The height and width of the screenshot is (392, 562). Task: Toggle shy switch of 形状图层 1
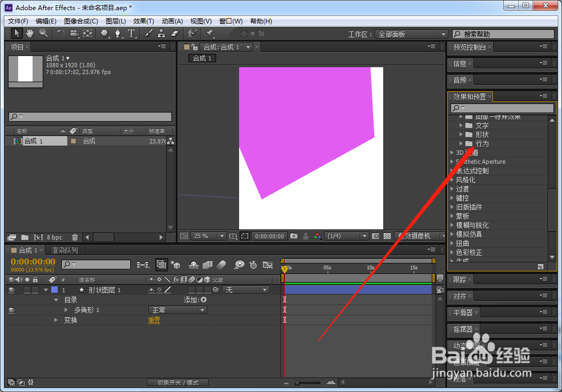(x=152, y=290)
